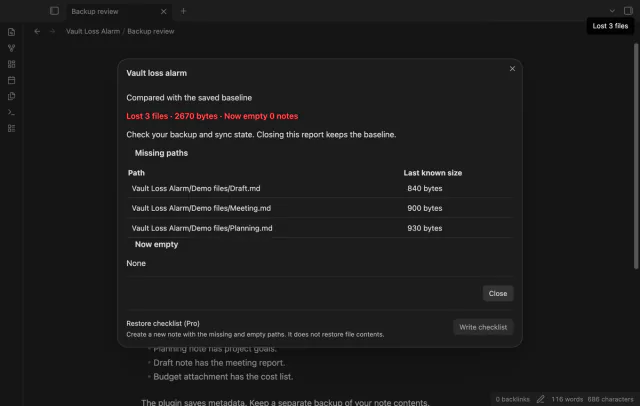Click the None entry under Now empty

point(136,263)
